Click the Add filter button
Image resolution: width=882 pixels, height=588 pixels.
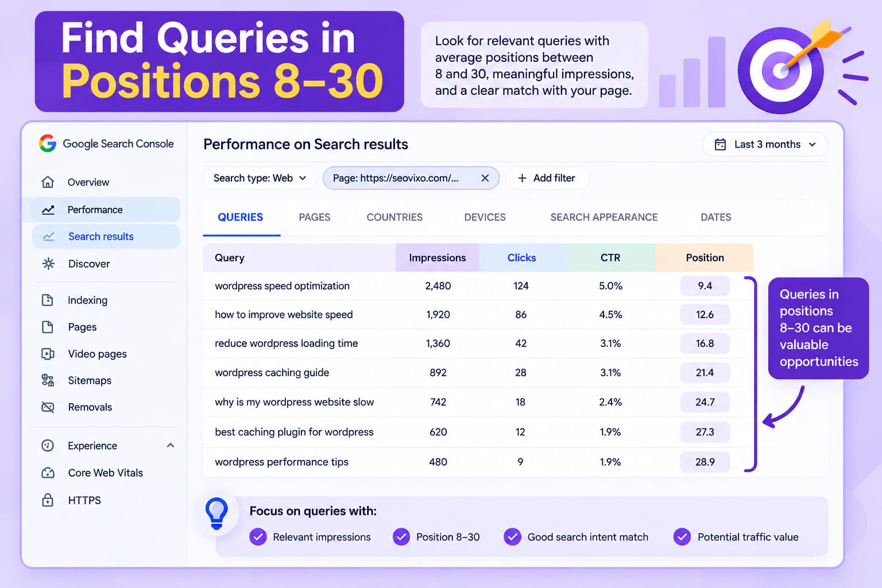(x=547, y=178)
